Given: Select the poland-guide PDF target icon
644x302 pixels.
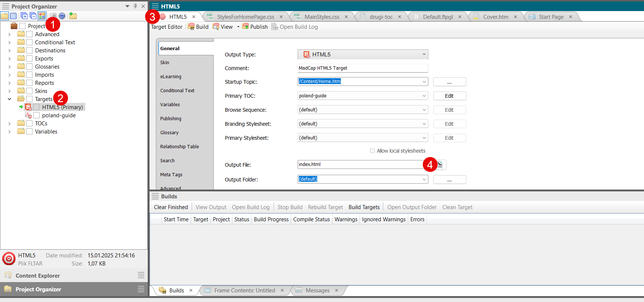Looking at the screenshot, I should [28, 115].
